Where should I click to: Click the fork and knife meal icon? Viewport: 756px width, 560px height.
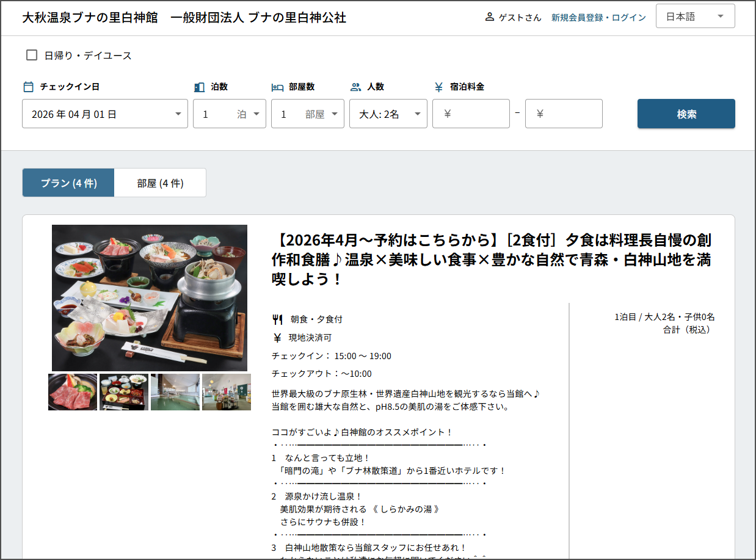[277, 319]
